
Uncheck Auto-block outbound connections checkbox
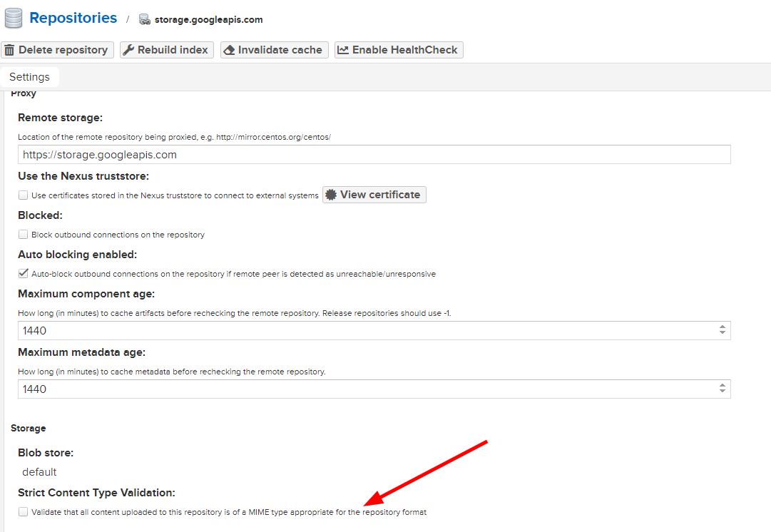click(23, 273)
